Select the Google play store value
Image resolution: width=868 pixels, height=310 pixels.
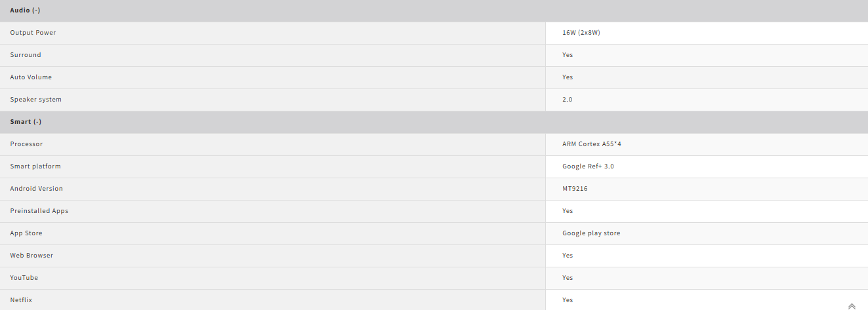click(591, 233)
